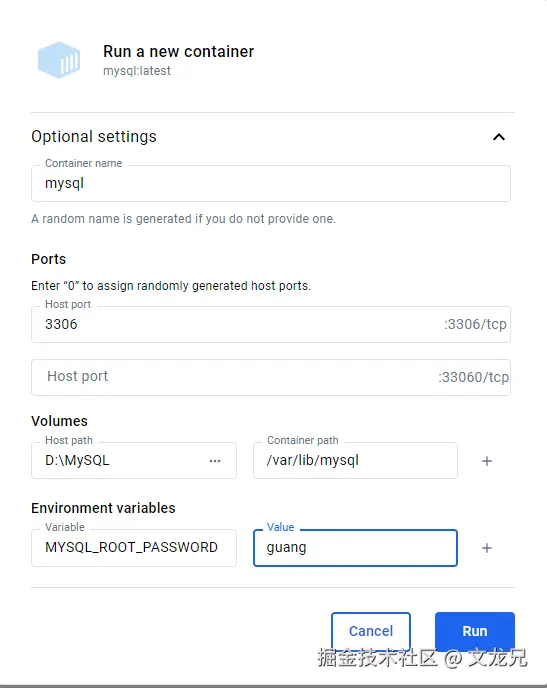This screenshot has width=547, height=688.
Task: Click the Container path field /var/lib/mysql
Action: click(x=355, y=460)
